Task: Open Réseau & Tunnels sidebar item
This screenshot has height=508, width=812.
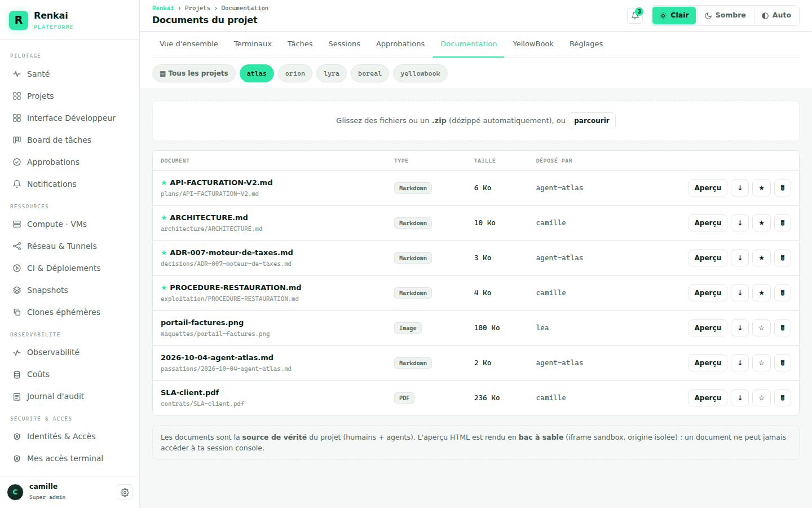Action: [x=69, y=246]
